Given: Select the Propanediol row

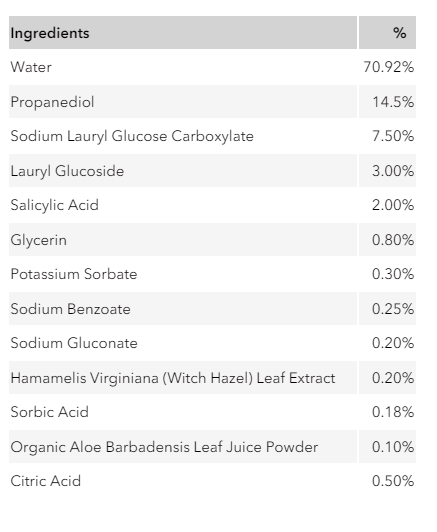Looking at the screenshot, I should tap(212, 102).
